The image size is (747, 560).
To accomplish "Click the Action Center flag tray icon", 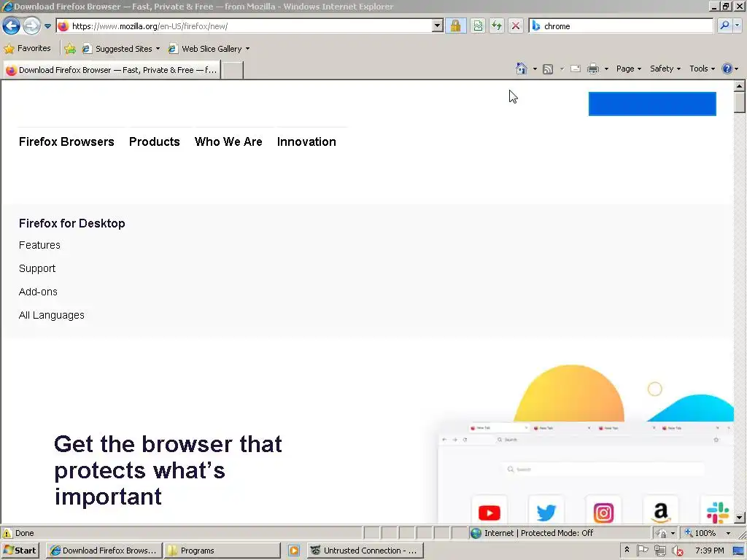I will (x=642, y=551).
